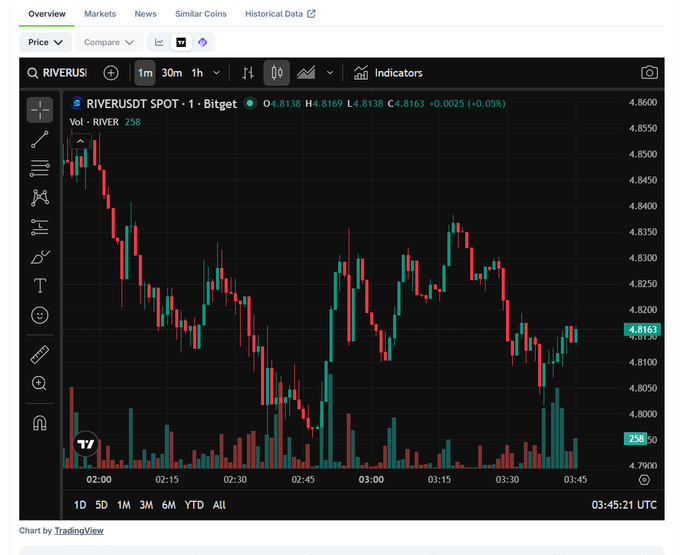Activate the ruler measure tool

40,354
